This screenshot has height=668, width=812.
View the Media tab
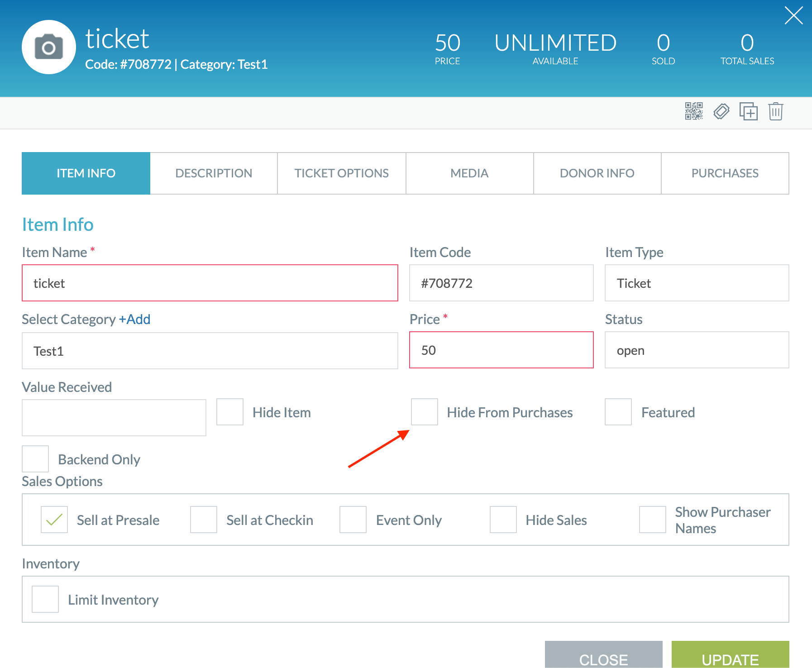pyautogui.click(x=469, y=173)
